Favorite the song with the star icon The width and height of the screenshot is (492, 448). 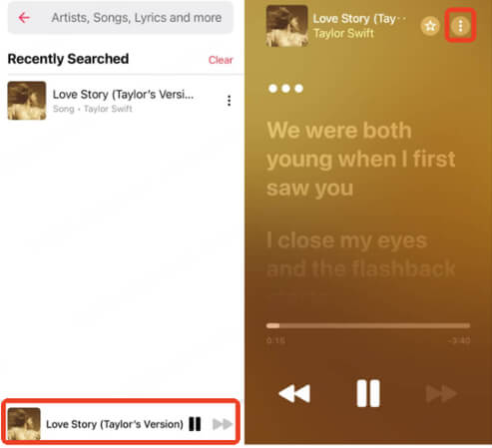[x=430, y=26]
